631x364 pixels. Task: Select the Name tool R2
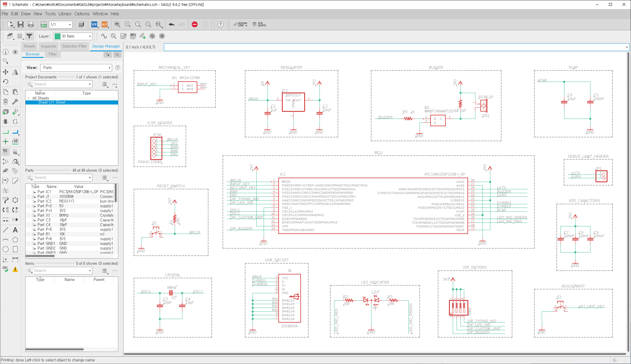click(6, 151)
